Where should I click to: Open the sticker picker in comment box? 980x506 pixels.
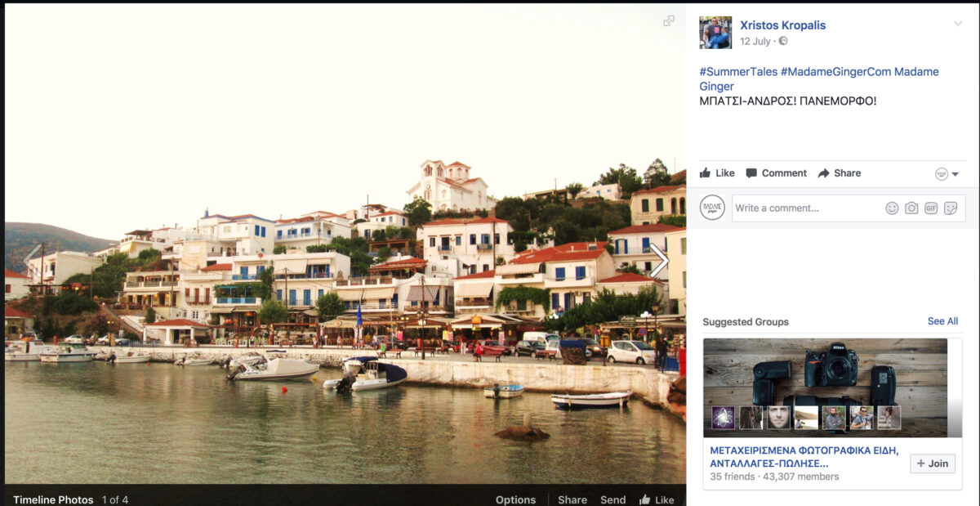951,208
